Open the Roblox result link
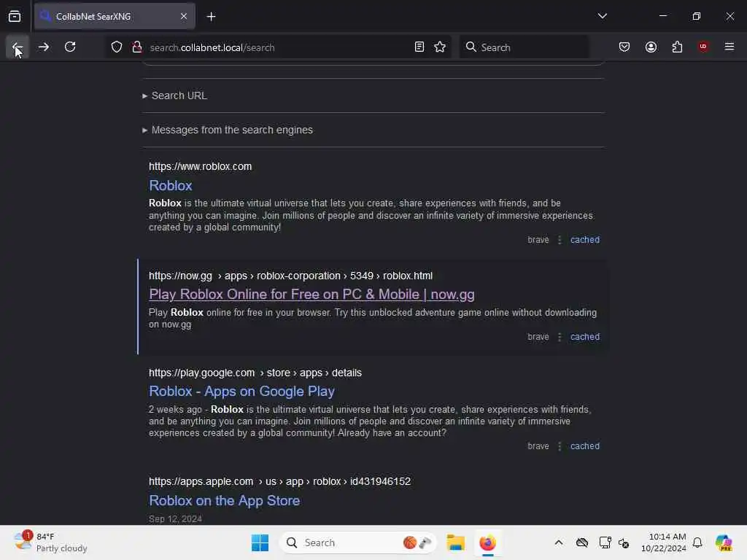 (171, 185)
